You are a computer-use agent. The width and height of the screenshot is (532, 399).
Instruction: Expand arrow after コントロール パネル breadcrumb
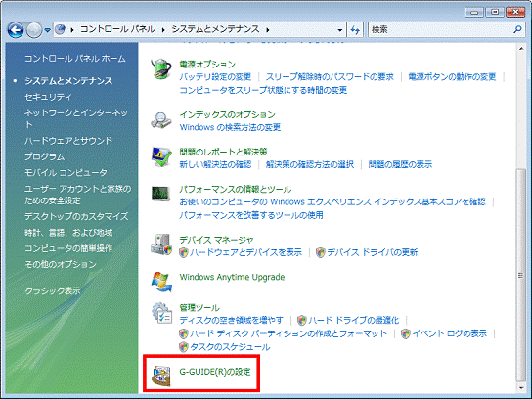point(163,30)
